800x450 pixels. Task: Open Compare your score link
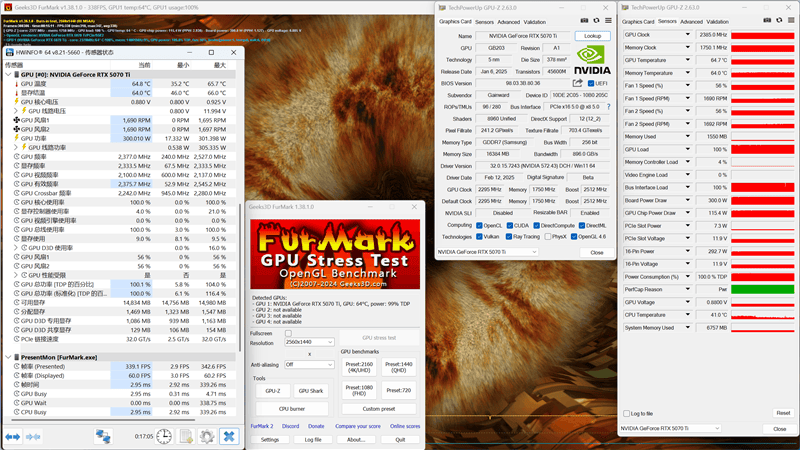point(358,426)
